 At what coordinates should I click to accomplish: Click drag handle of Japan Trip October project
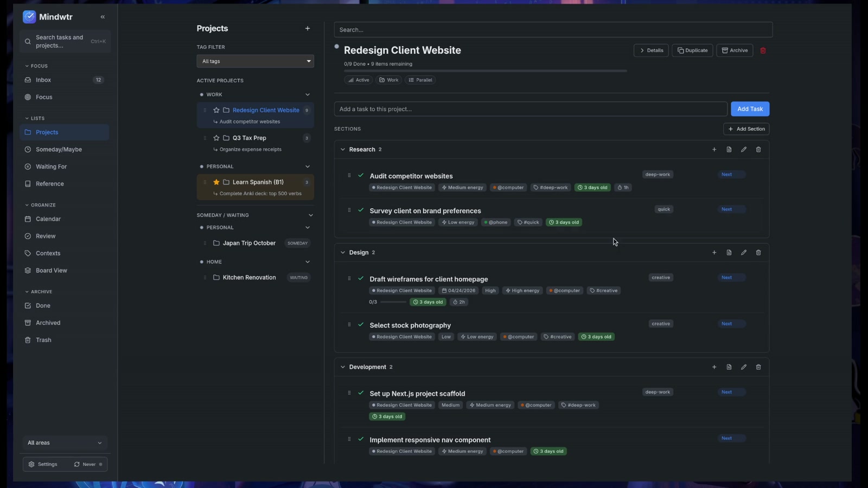205,243
